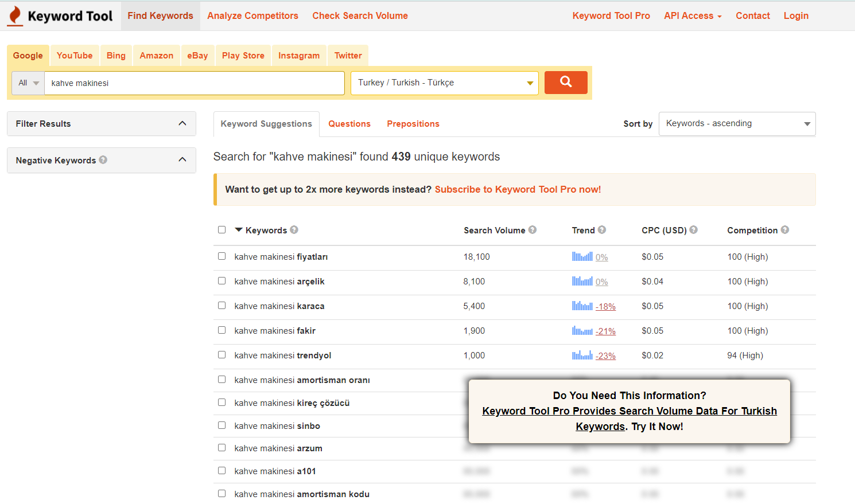Open help icon next to Negative Keywords

tap(103, 160)
